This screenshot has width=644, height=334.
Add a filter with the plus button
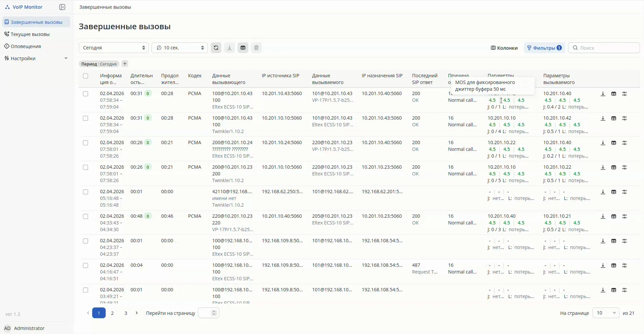click(125, 64)
